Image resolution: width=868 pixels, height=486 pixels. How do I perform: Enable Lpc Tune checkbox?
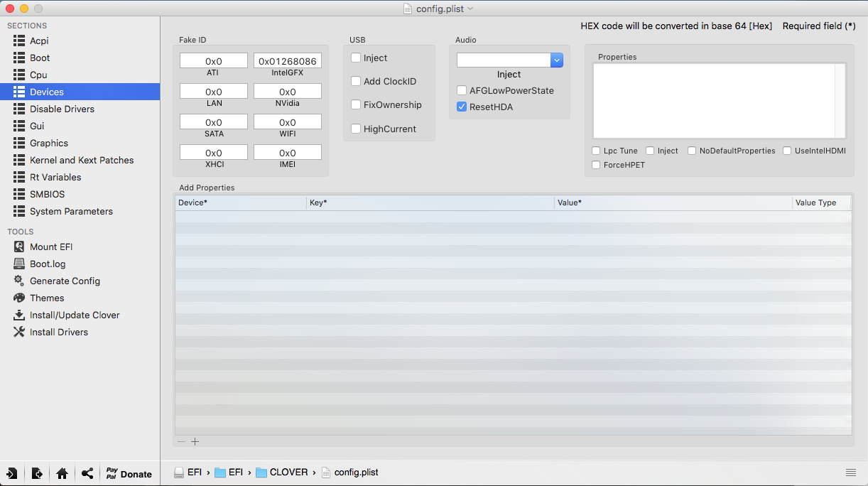tap(596, 151)
